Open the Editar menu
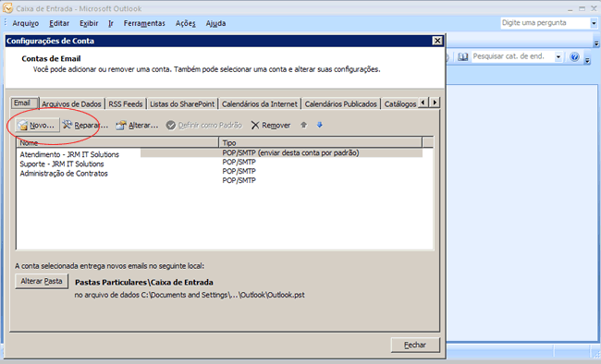The image size is (601, 364). click(59, 23)
